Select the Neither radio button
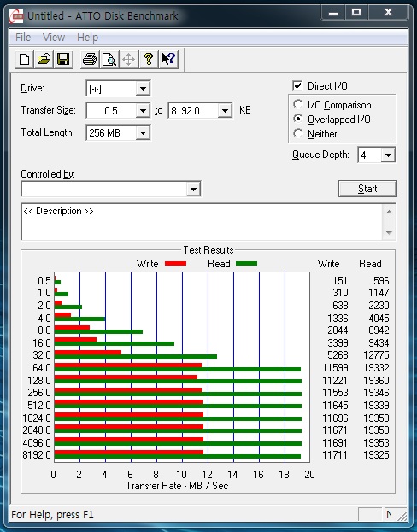The image size is (417, 532). [298, 133]
